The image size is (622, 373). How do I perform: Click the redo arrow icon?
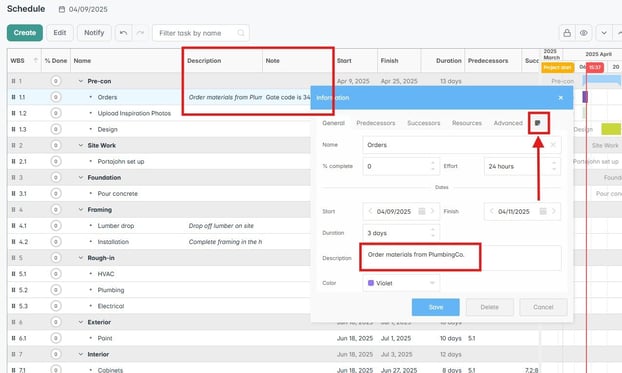click(x=140, y=33)
